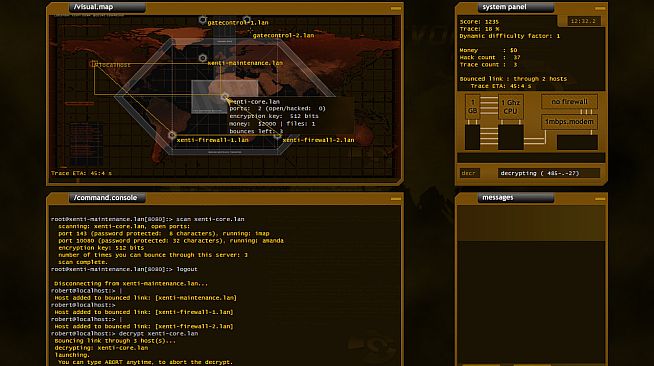Minimize the /visual.map panel

[396, 8]
